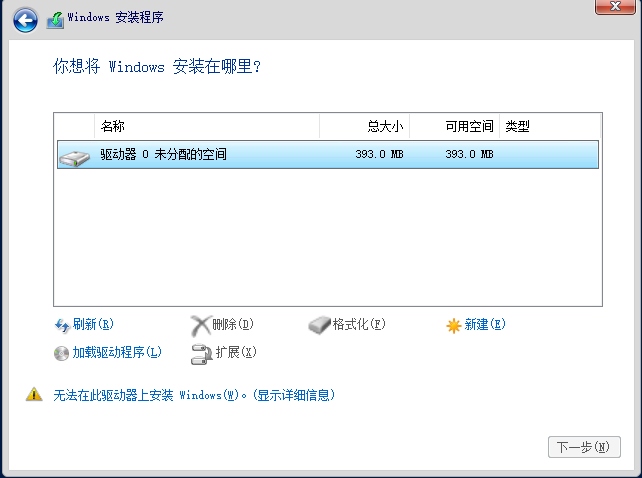Go back using the blue arrow button
642x478 pixels.
tap(25, 20)
